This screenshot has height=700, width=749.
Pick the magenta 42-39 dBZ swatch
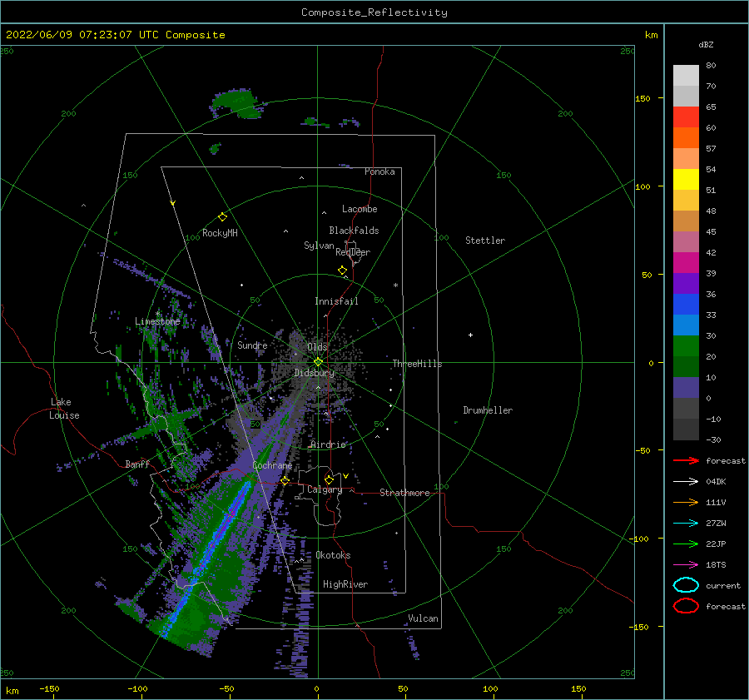click(686, 263)
